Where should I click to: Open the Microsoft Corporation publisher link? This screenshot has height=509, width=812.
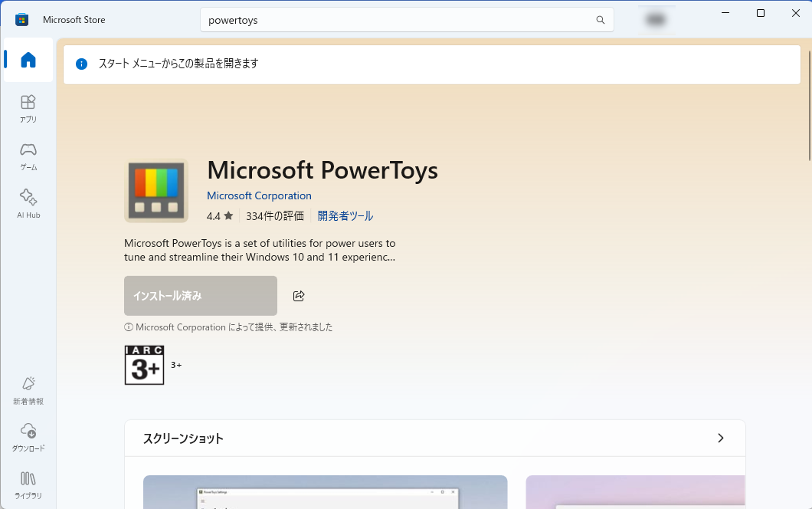tap(259, 195)
